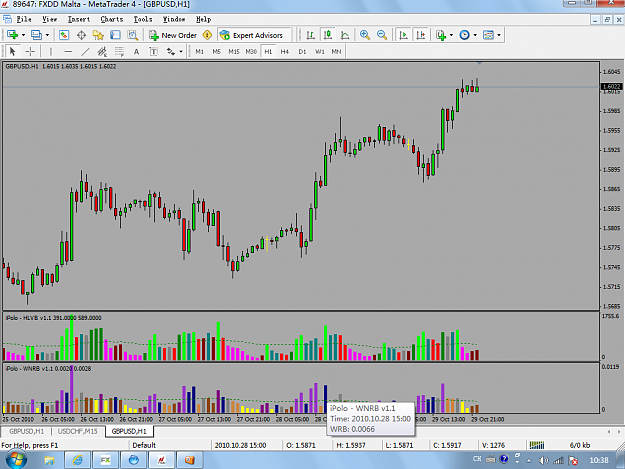Screen dimensions: 625x469
Task: Click the Auto Scroll chart icon
Action: 403,35
